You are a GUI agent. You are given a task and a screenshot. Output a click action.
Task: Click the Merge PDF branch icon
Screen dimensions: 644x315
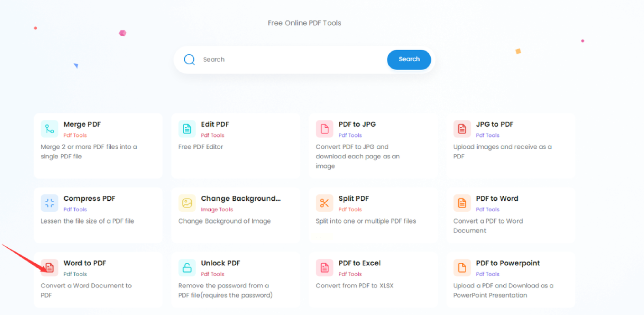tap(49, 129)
